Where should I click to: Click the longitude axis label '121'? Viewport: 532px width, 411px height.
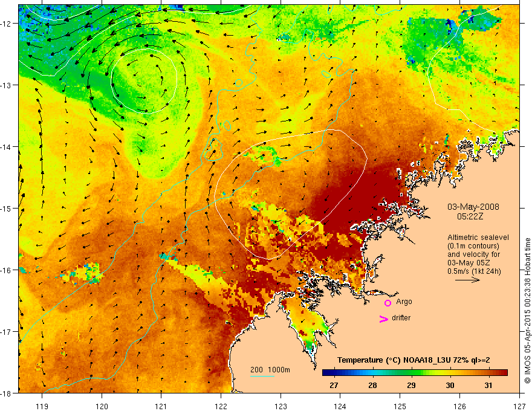click(161, 406)
